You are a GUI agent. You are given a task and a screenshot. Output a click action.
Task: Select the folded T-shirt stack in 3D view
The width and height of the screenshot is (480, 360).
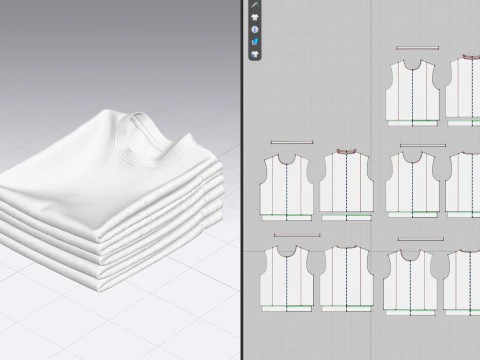point(111,200)
